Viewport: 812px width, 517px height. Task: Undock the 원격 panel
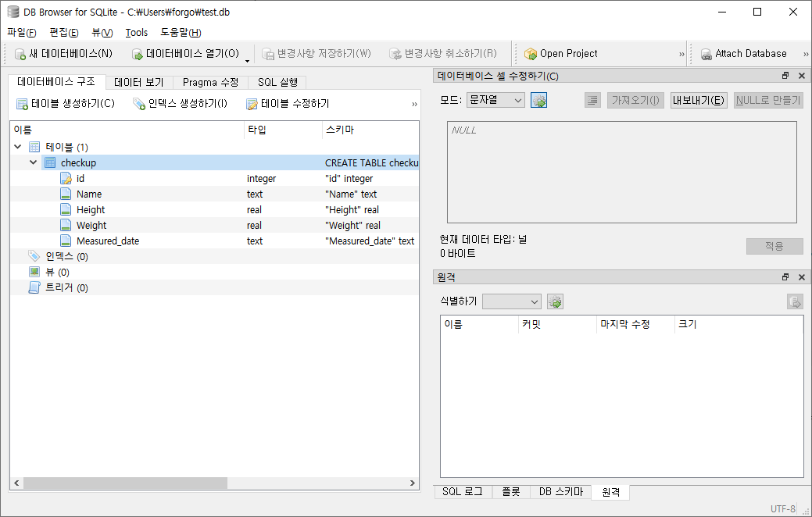[785, 277]
